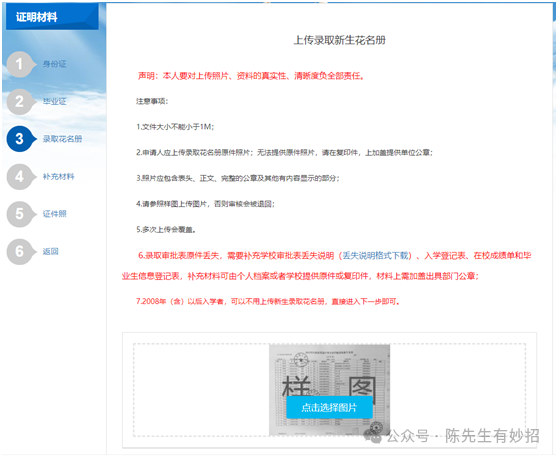The width and height of the screenshot is (558, 458).
Task: Click the step 5 circle icon
Action: pos(20,214)
